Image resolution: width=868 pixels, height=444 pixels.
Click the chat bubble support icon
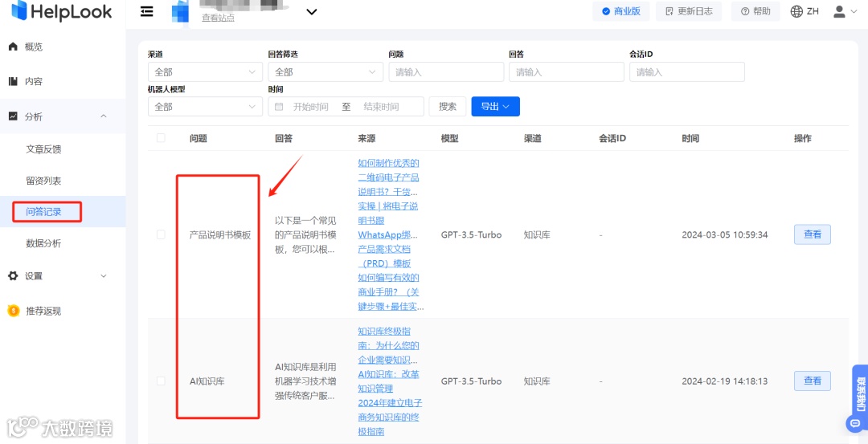click(854, 424)
